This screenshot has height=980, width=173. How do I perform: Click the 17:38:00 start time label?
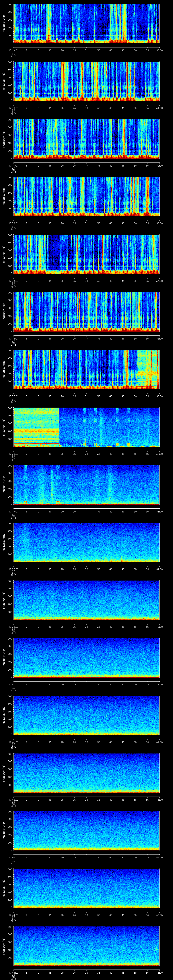[x=14, y=569]
